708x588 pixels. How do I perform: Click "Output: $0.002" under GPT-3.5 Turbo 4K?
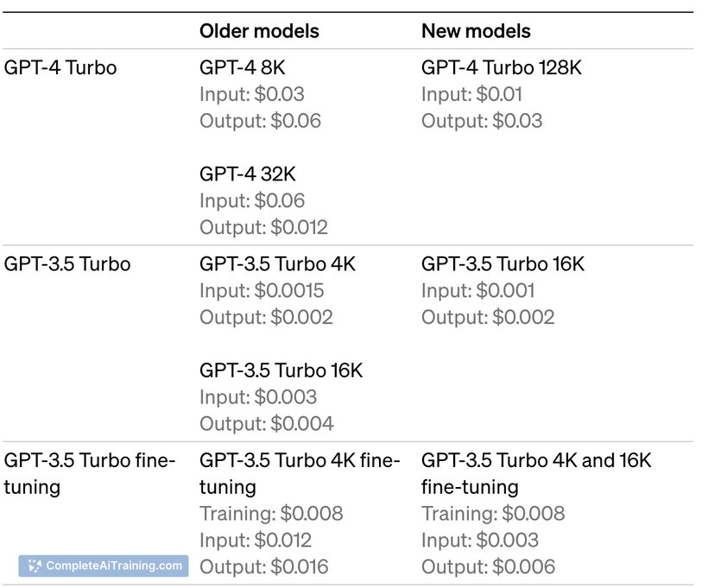[267, 317]
